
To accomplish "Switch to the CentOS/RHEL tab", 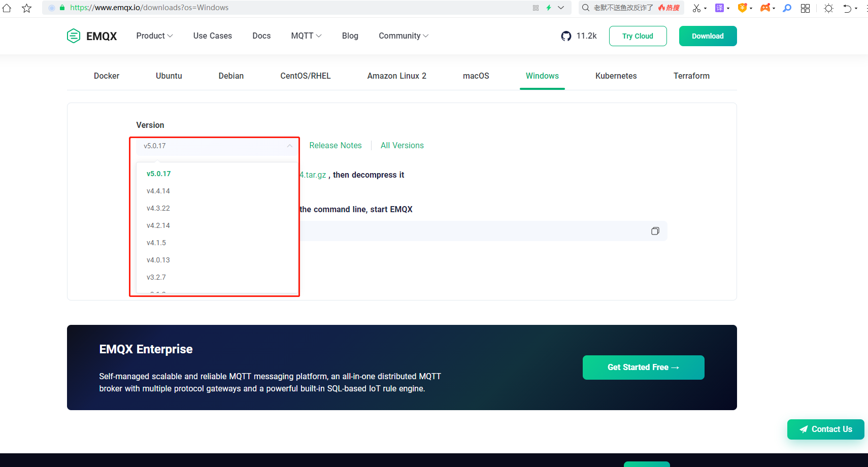I will coord(306,76).
